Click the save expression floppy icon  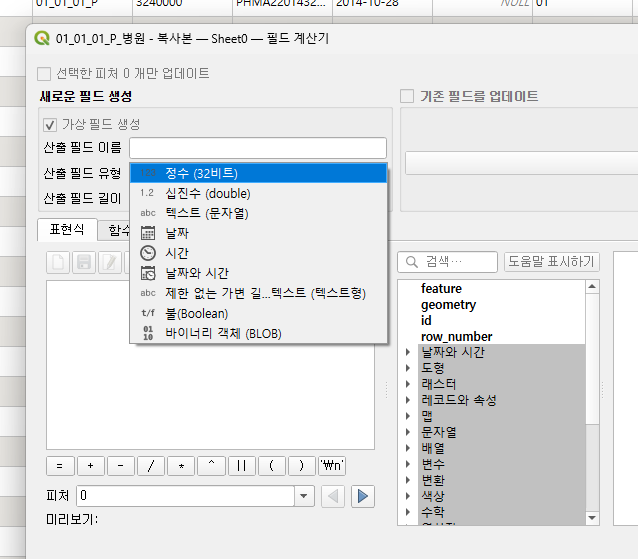pos(84,262)
